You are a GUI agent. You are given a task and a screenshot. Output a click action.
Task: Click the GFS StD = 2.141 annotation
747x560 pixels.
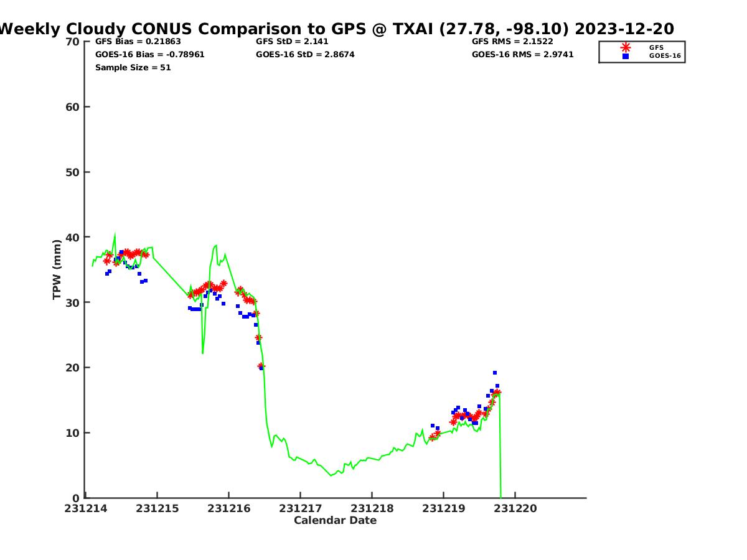pyautogui.click(x=292, y=42)
